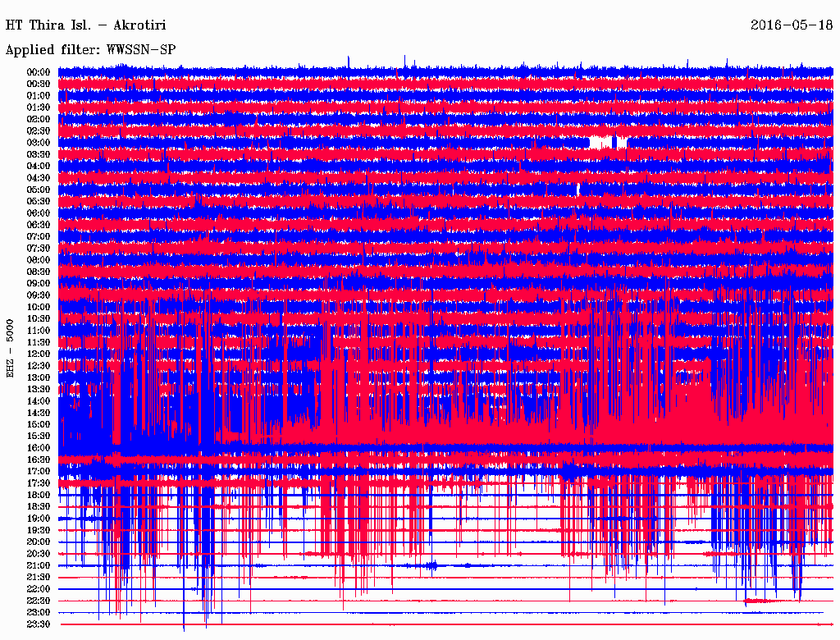
Task: Select the 22:30 time label
Action: (38, 601)
